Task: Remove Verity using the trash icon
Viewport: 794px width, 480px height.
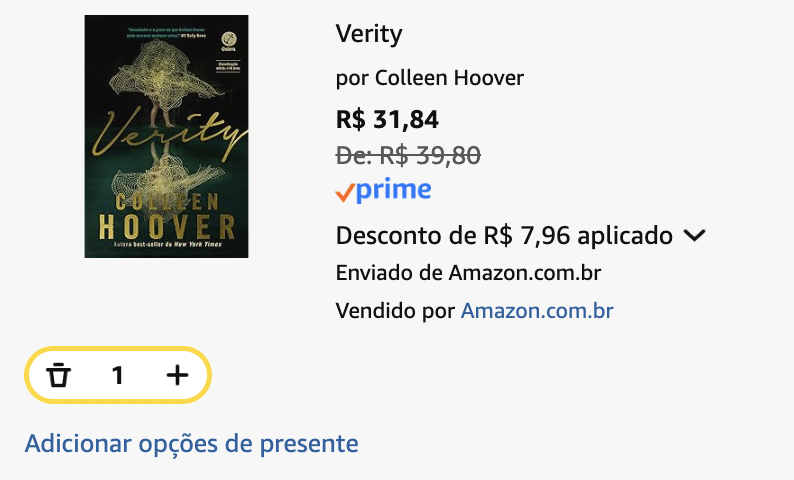Action: tap(58, 375)
